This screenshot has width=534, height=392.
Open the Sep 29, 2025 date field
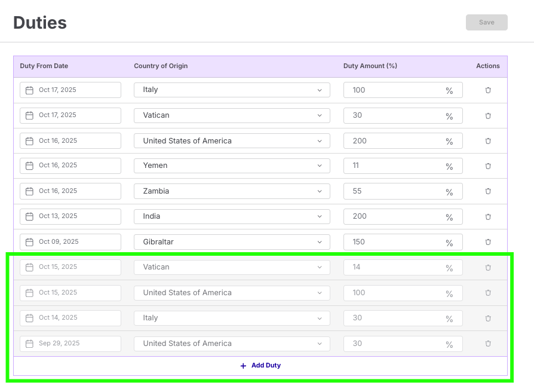point(70,344)
